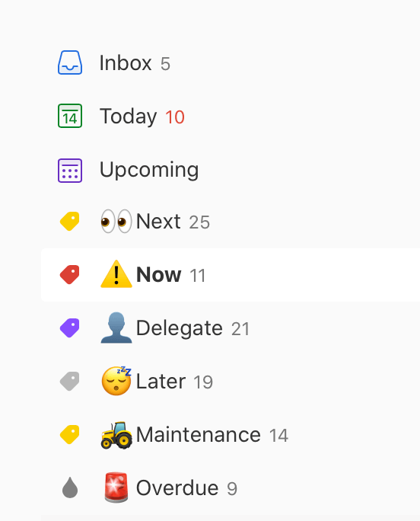Click the siren emoji next to Overdue
This screenshot has width=420, height=521.
116,487
